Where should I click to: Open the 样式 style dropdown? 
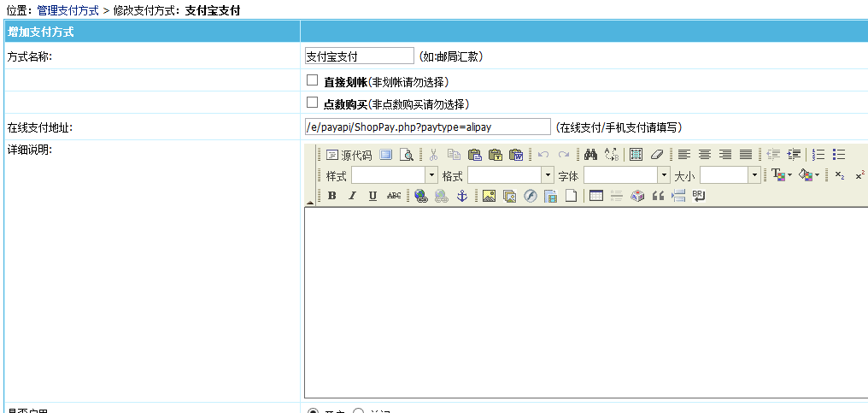431,175
